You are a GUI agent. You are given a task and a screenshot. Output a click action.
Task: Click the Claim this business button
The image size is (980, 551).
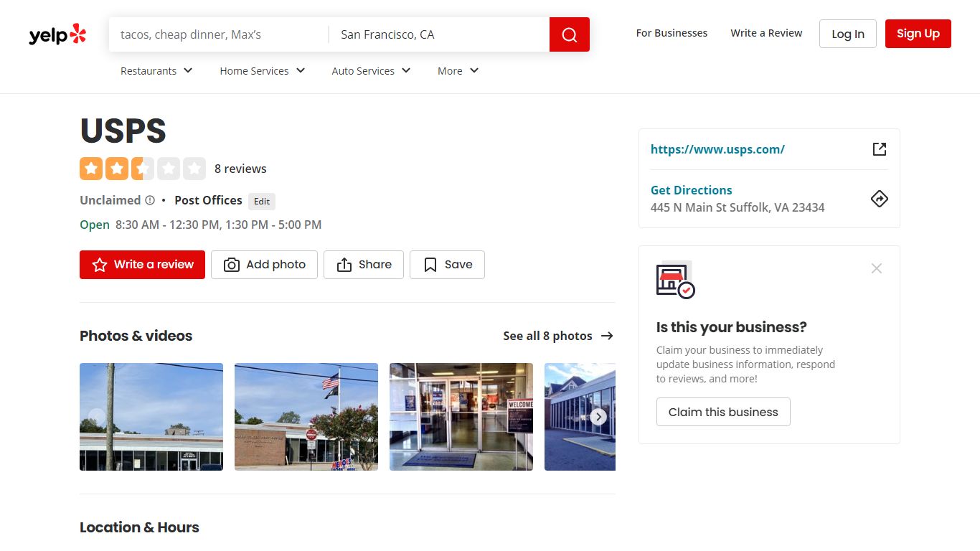[x=723, y=412]
